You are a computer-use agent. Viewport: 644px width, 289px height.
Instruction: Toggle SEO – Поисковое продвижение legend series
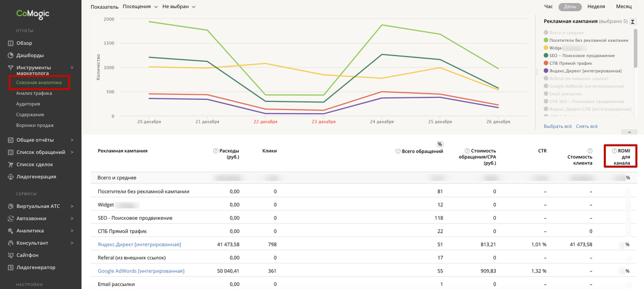[579, 55]
